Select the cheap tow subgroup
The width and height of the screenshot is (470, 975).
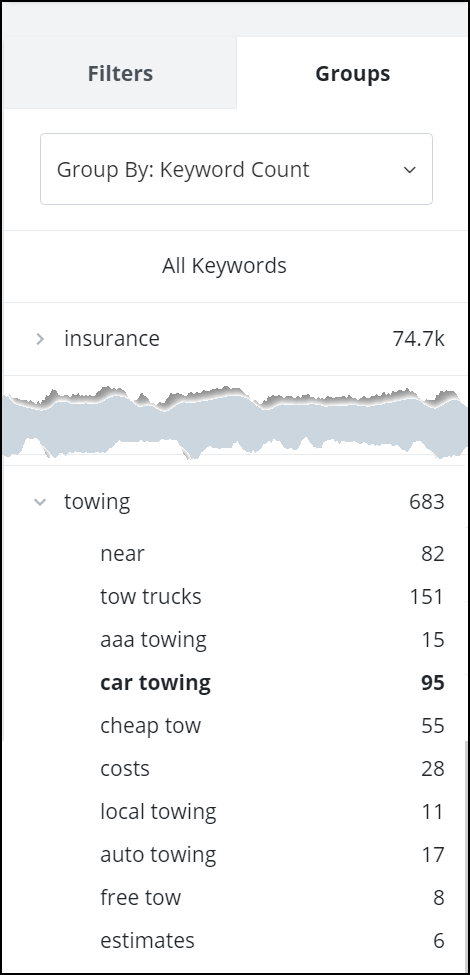272,726
